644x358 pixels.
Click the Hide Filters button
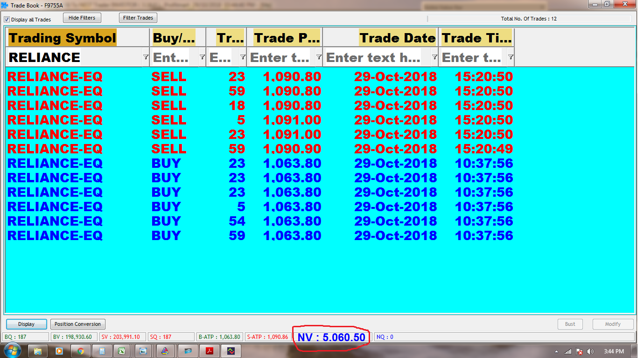82,18
